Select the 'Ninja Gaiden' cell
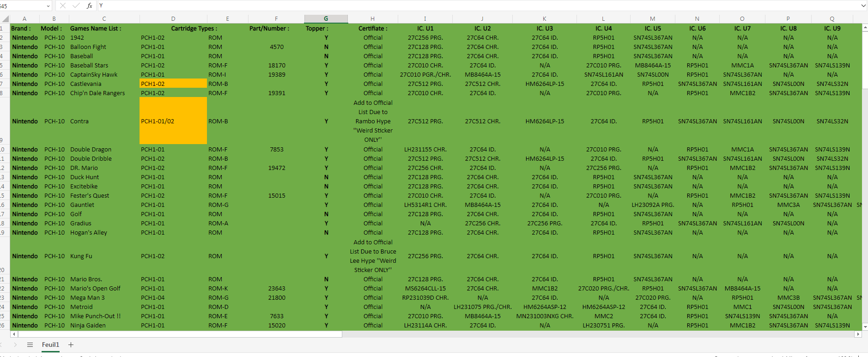Screen dimensions: 868x357 [104, 325]
